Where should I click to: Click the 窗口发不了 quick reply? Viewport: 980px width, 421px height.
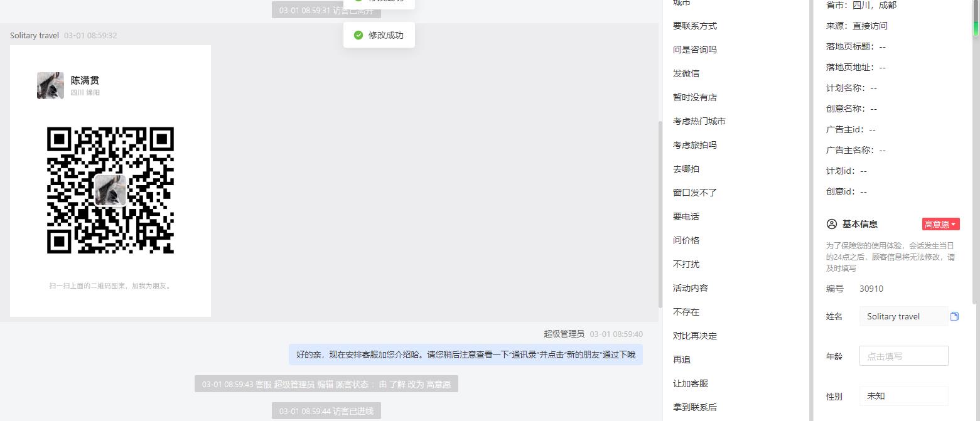pyautogui.click(x=695, y=193)
